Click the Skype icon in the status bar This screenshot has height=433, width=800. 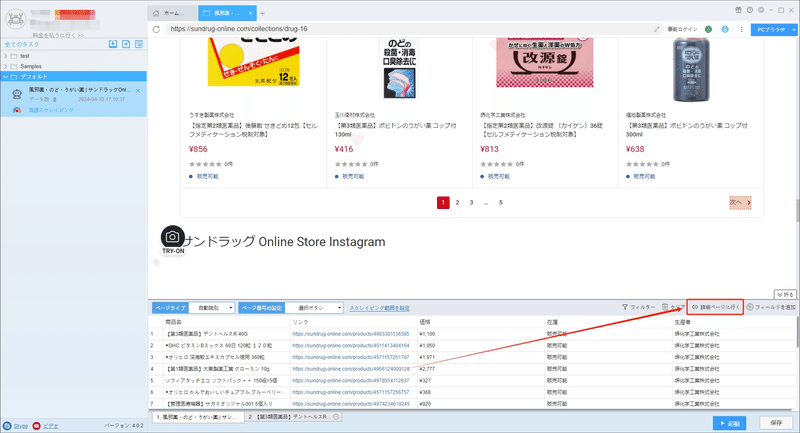point(7,426)
